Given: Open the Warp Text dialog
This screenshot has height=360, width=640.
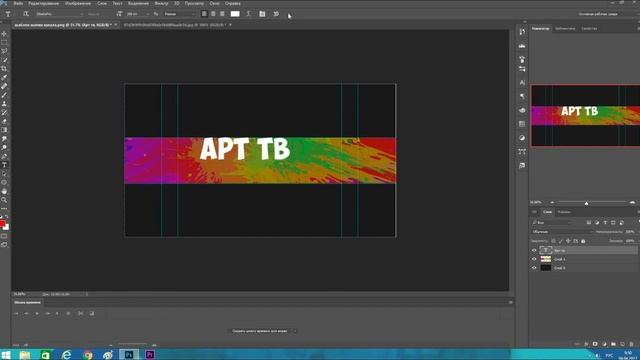Looking at the screenshot, I should (x=248, y=14).
